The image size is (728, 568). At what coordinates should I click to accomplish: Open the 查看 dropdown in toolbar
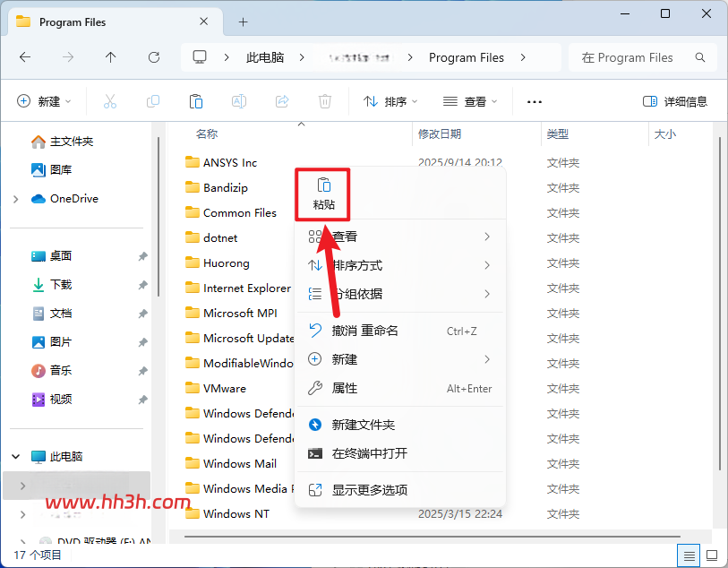(x=470, y=101)
